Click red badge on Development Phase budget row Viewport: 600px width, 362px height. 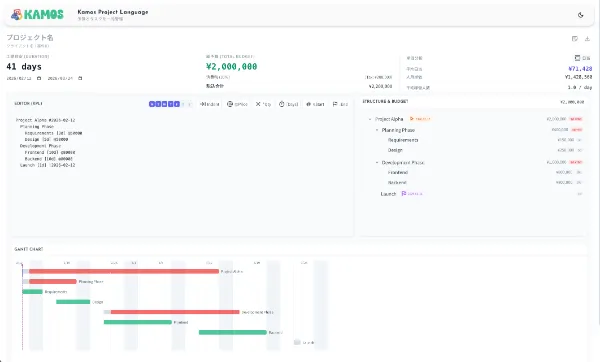click(576, 162)
